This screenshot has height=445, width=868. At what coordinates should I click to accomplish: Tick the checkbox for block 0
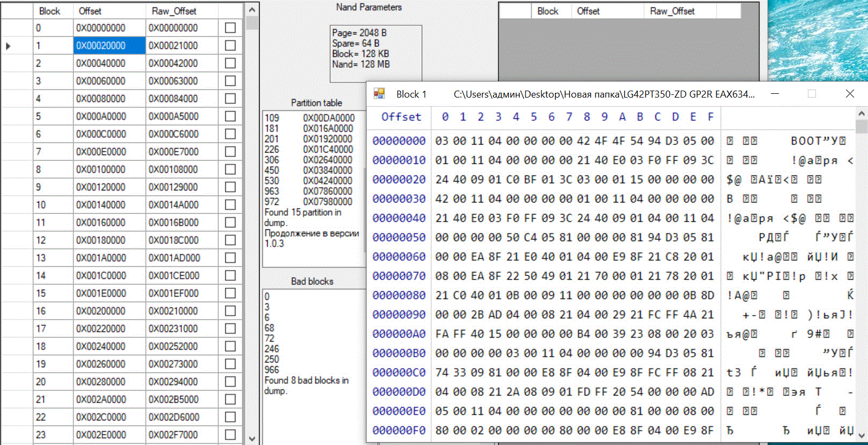[230, 28]
